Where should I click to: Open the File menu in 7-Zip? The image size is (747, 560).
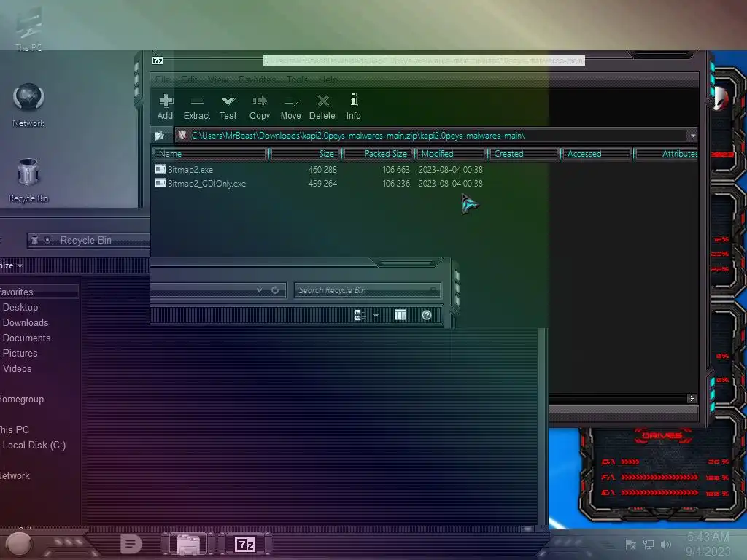(x=162, y=79)
